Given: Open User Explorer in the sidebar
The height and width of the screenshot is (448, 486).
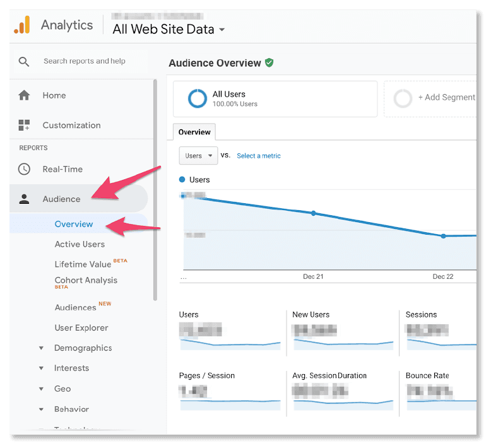Looking at the screenshot, I should (81, 327).
